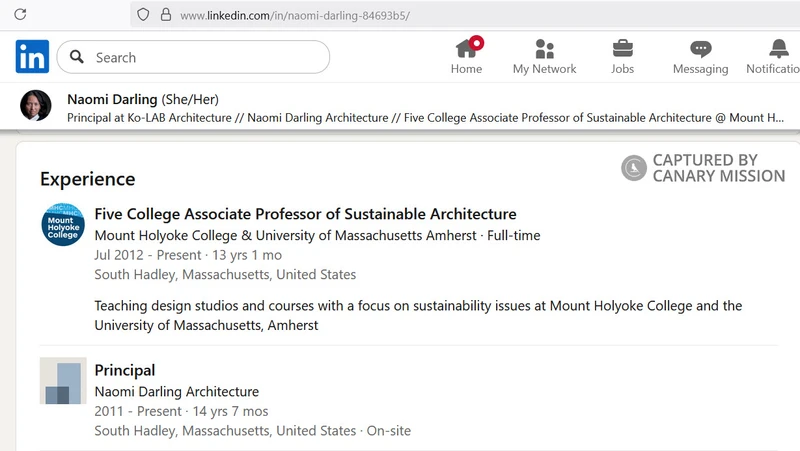Type in the LinkedIn Search field
This screenshot has height=451, width=800.
pos(200,57)
